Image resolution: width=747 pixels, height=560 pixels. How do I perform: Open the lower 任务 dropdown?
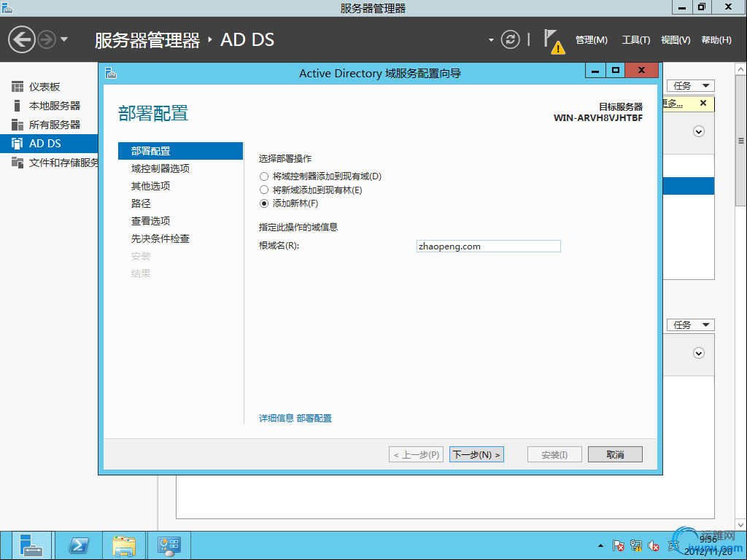click(690, 324)
